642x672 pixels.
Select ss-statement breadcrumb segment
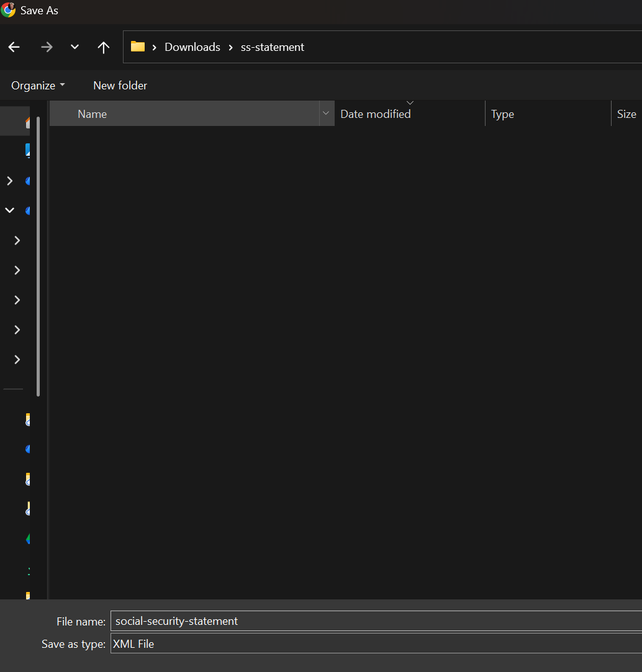pos(273,47)
